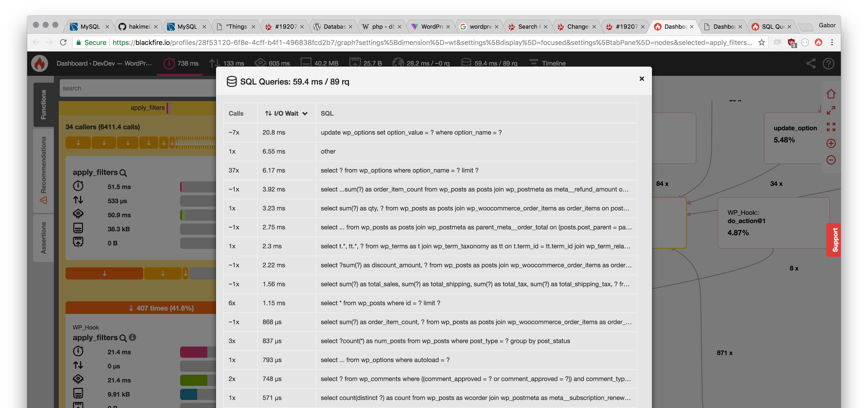The image size is (868, 408).
Task: Switch to the Recommendations side tab
Action: tap(43, 170)
